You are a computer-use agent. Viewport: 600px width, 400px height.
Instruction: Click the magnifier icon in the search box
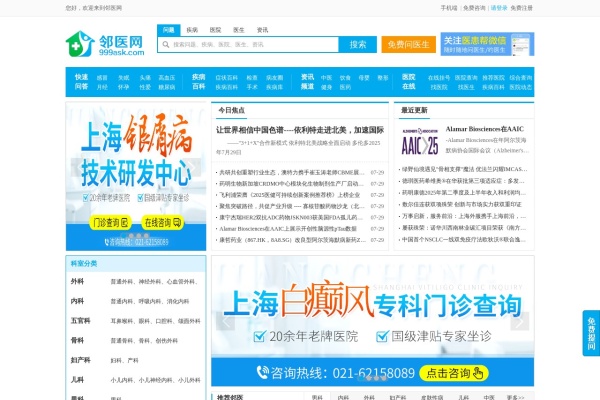166,45
